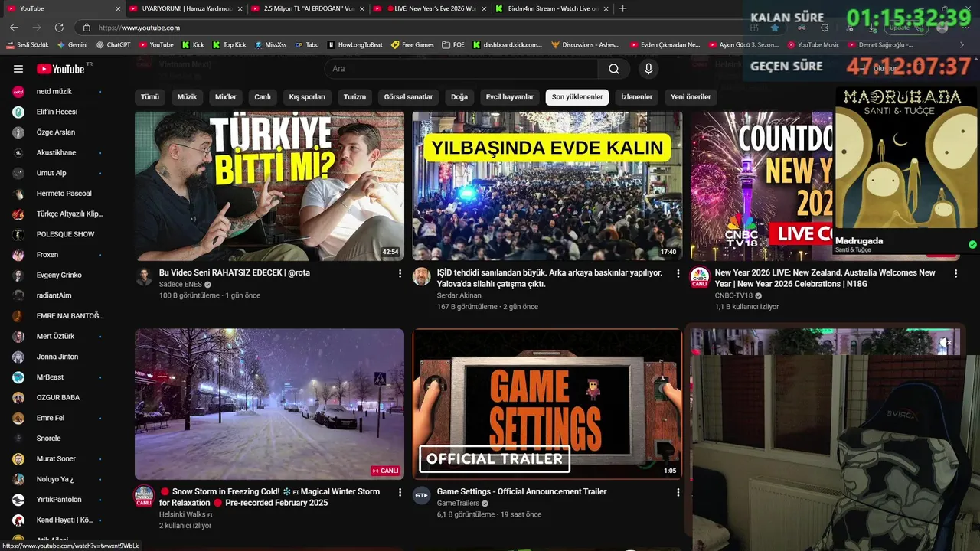Open Serdar Akinan channel avatar
Image resolution: width=980 pixels, height=551 pixels.
pos(422,277)
